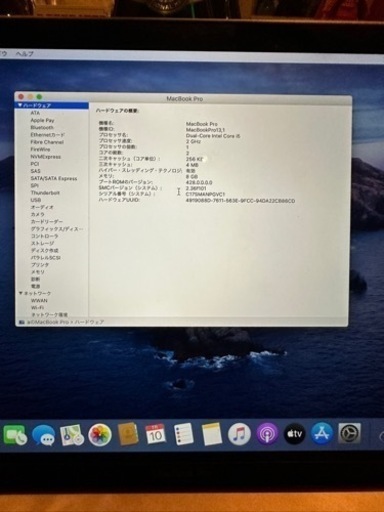Open Reminders app in Dock

point(184,434)
